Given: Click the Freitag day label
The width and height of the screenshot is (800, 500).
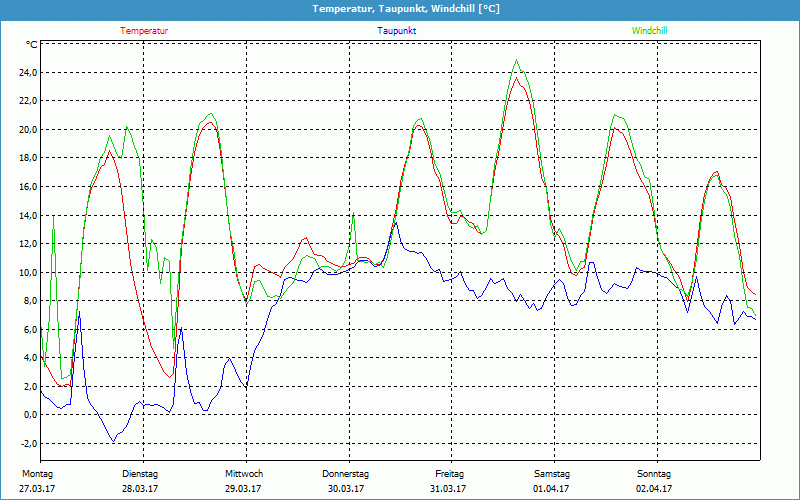Looking at the screenshot, I should (x=449, y=474).
